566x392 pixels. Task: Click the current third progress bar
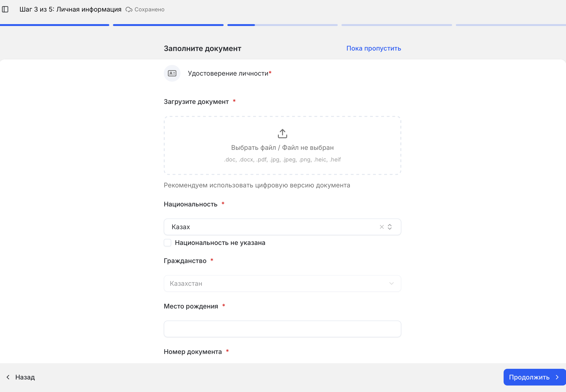coord(282,25)
